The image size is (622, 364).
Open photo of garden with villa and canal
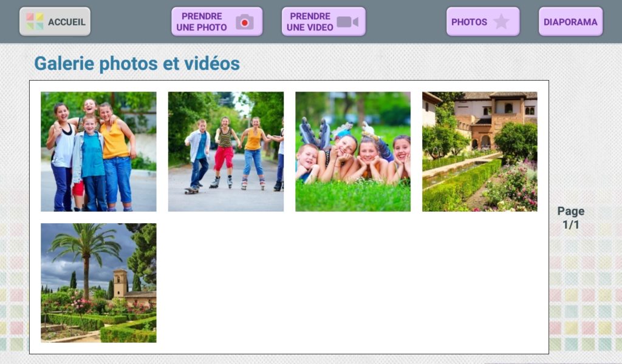[x=480, y=152]
